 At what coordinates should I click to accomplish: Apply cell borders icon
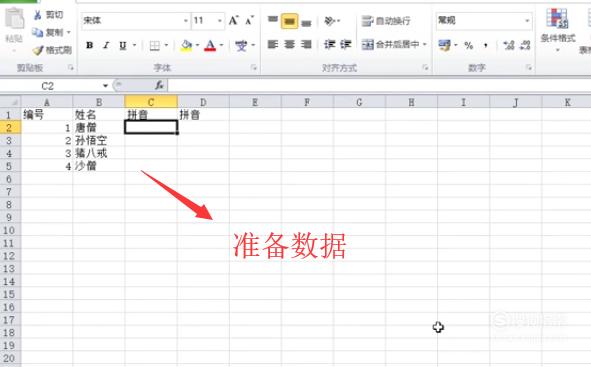tap(155, 46)
